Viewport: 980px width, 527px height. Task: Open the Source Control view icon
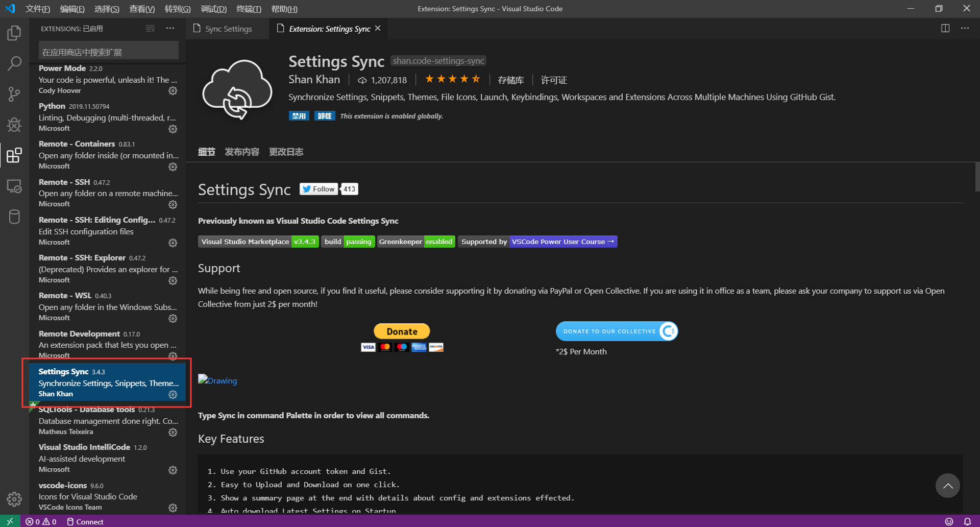14,94
